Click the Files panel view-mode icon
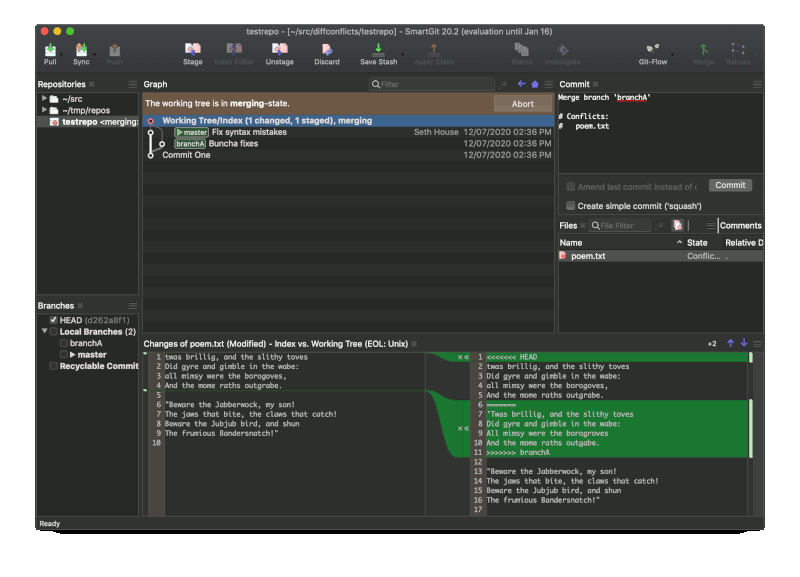The image size is (800, 577). 678,225
